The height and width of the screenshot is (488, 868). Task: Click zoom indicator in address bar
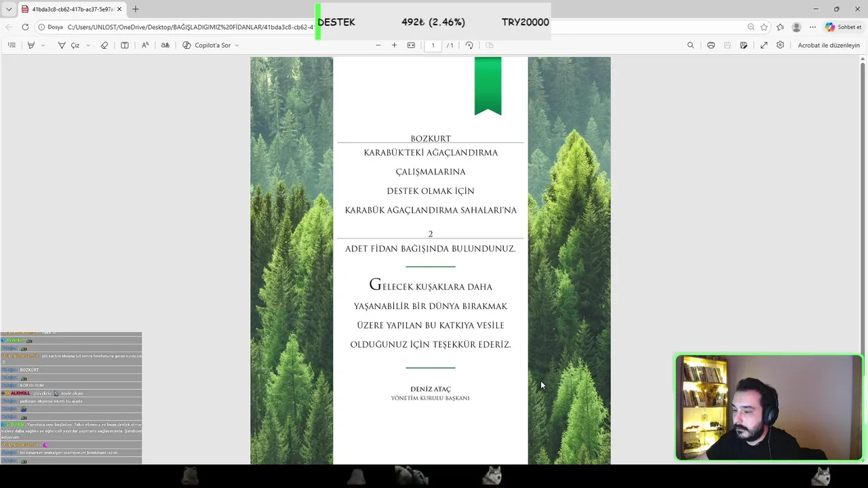pyautogui.click(x=751, y=27)
